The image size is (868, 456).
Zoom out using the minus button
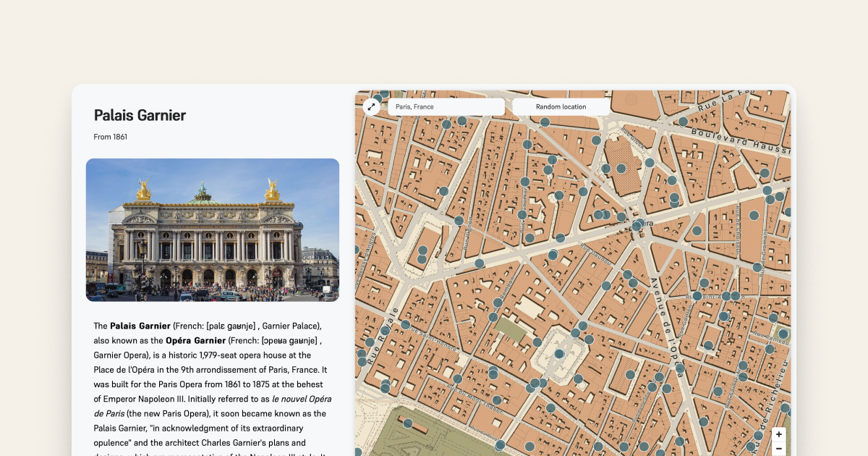pos(778,449)
